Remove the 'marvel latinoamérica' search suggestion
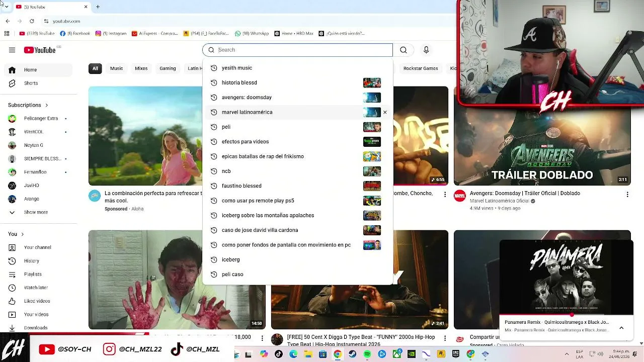Image resolution: width=644 pixels, height=362 pixels. pos(385,112)
